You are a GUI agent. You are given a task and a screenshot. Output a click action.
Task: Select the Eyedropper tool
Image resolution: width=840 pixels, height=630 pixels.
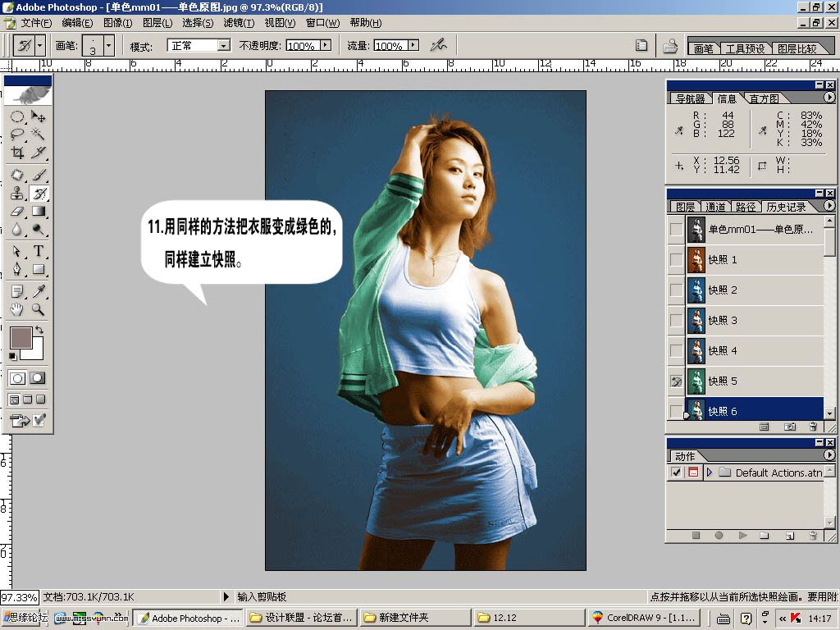[x=38, y=291]
